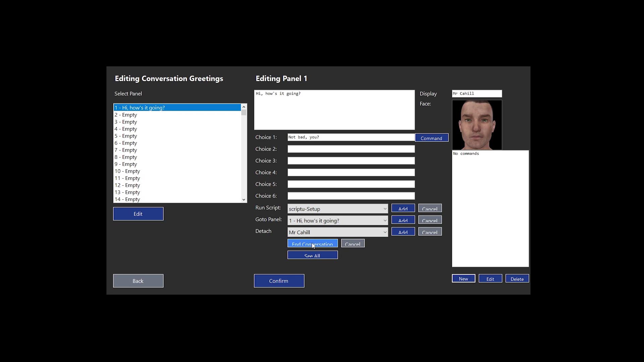This screenshot has height=362, width=644.
Task: Select panel 10 - Empty in the list
Action: [x=127, y=171]
